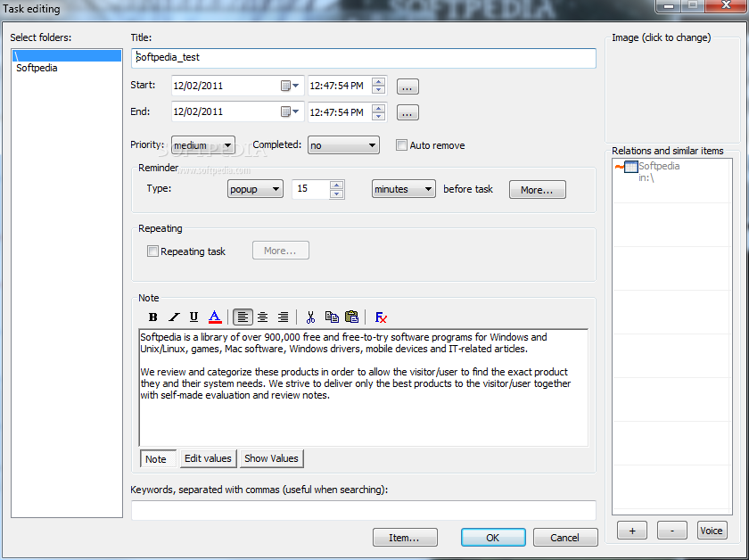Cut selected note text

310,317
